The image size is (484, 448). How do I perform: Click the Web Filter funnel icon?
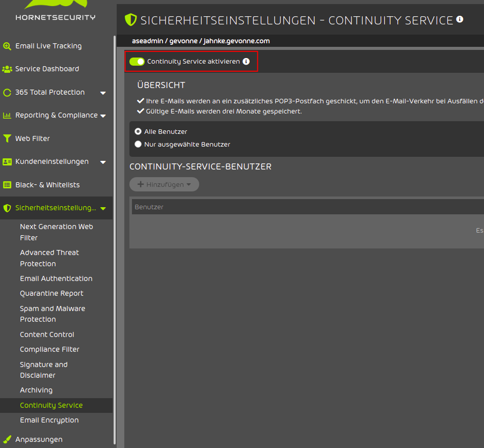pyautogui.click(x=7, y=138)
